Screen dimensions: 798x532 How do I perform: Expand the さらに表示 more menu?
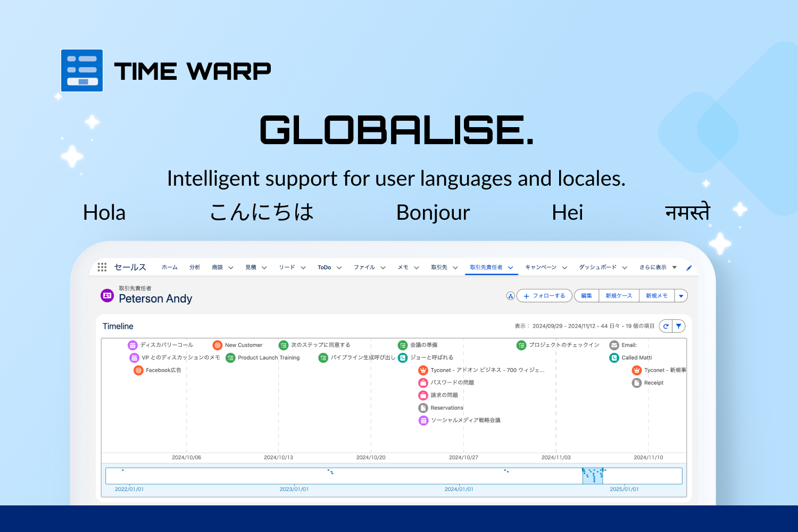pos(674,268)
